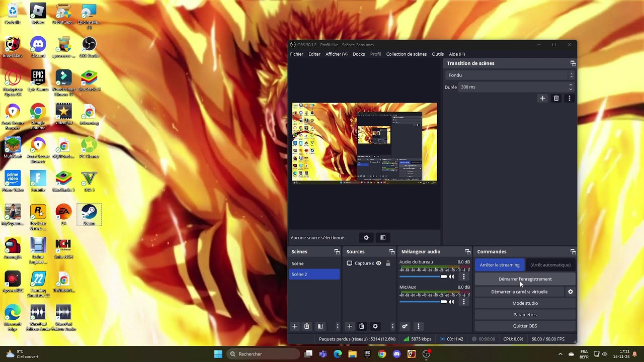Click the Mic/Aux volume slider

tap(423, 302)
